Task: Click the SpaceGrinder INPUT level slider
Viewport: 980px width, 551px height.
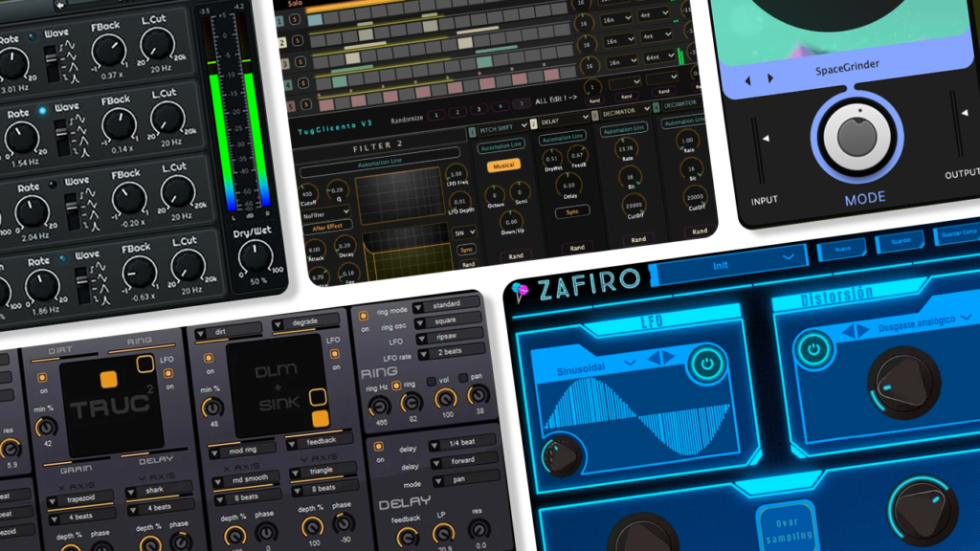Action: point(759,150)
